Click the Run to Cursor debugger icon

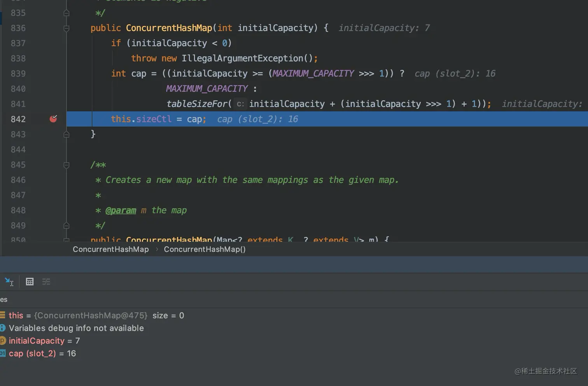coord(9,281)
